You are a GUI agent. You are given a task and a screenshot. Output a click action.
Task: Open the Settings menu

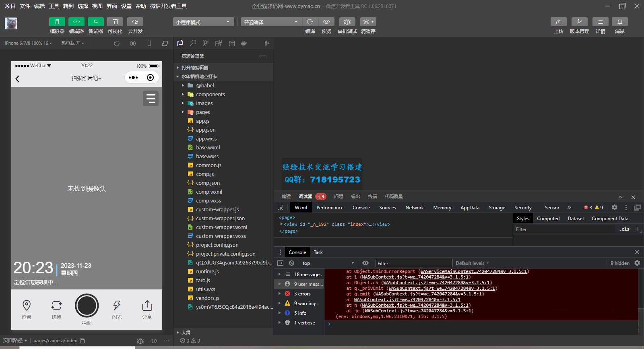pyautogui.click(x=126, y=6)
